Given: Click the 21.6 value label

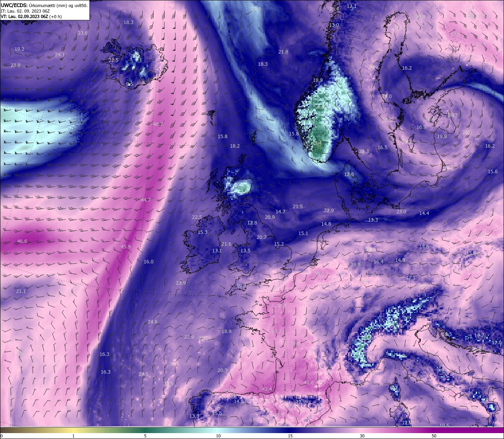Looking at the screenshot, I should click(226, 245).
